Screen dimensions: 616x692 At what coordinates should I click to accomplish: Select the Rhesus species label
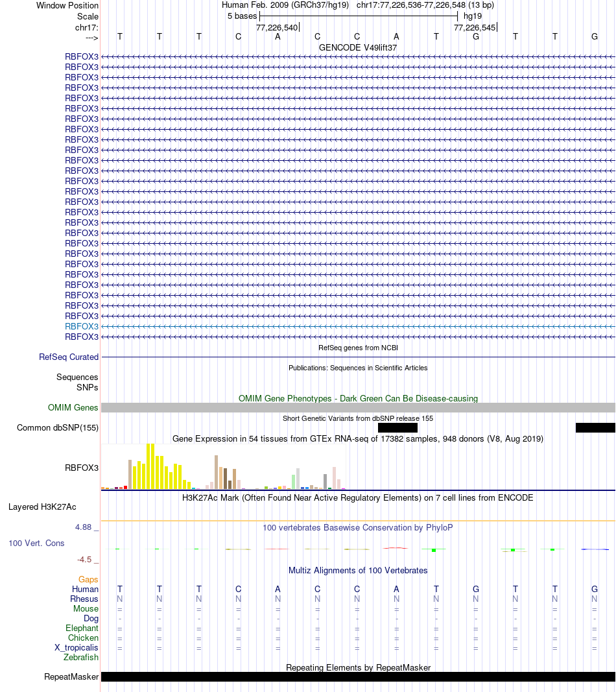[x=84, y=599]
